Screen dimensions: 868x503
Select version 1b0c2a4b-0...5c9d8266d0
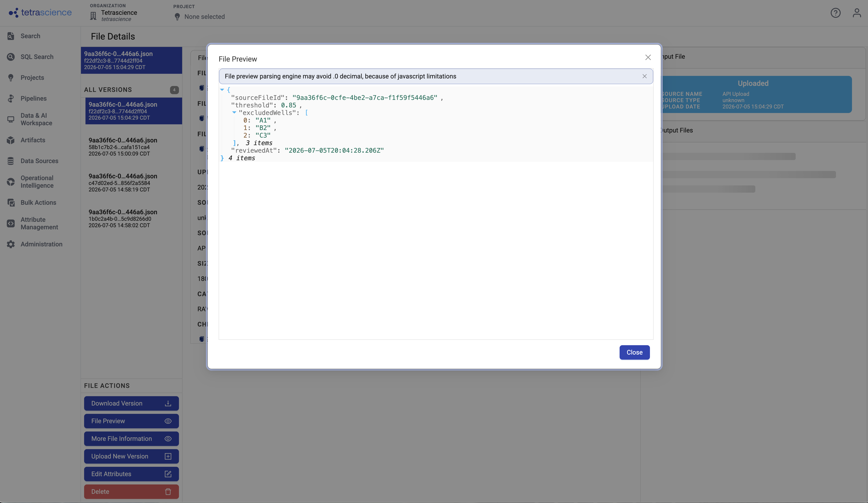click(x=134, y=218)
